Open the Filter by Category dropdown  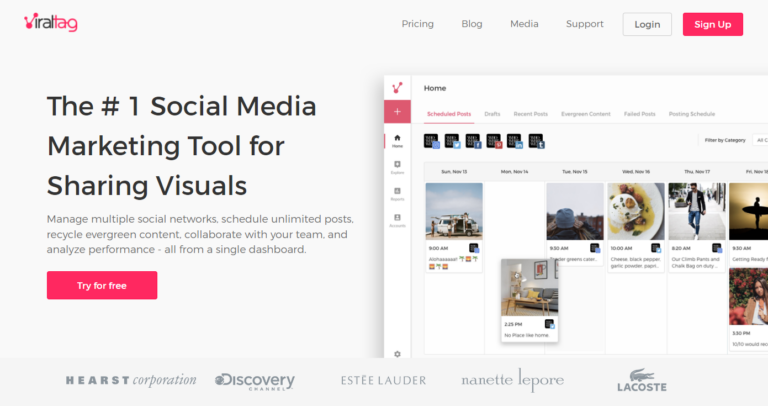(x=760, y=140)
